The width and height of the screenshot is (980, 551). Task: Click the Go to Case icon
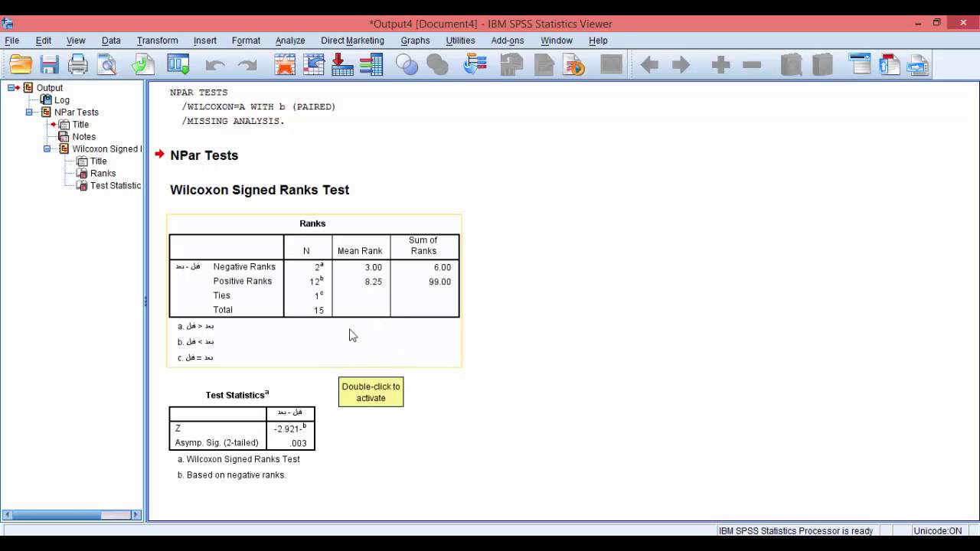point(314,65)
